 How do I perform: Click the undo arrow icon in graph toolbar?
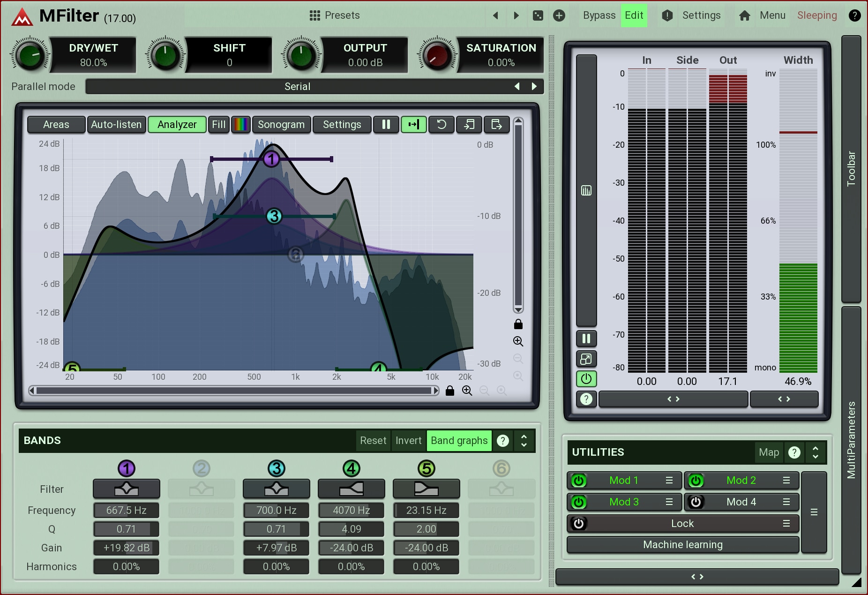click(x=441, y=125)
